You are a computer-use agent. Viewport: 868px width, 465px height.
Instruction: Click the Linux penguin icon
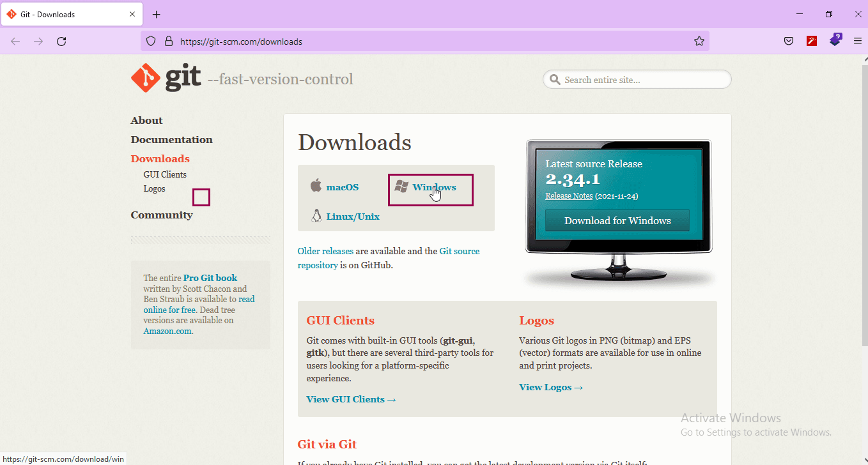pyautogui.click(x=316, y=216)
